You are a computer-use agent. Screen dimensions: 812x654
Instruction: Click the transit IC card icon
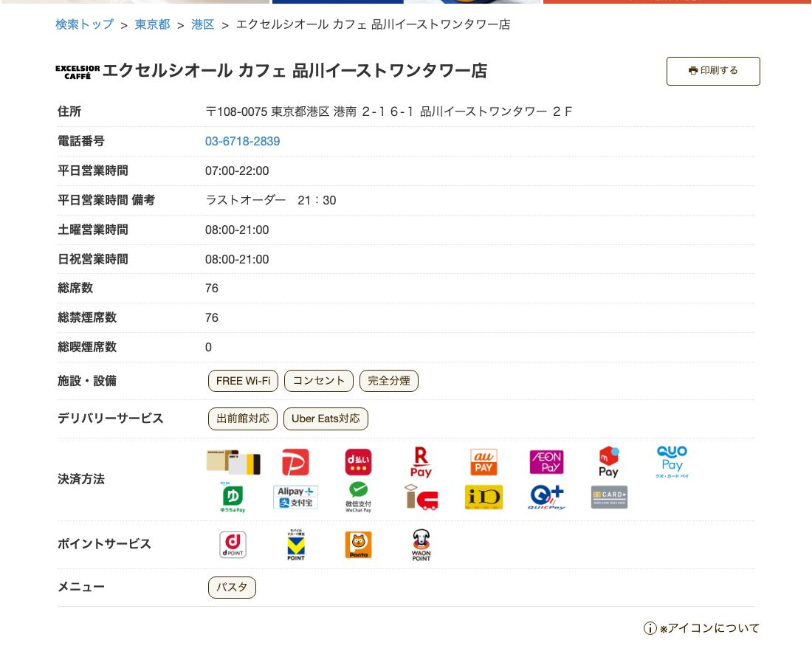click(x=421, y=497)
